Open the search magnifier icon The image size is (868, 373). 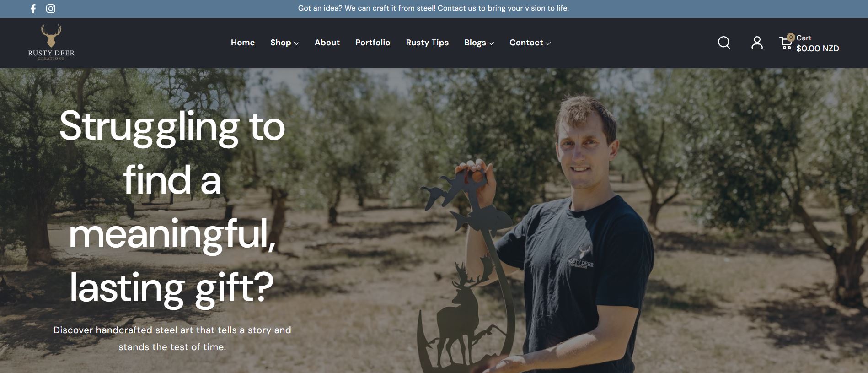(x=724, y=43)
